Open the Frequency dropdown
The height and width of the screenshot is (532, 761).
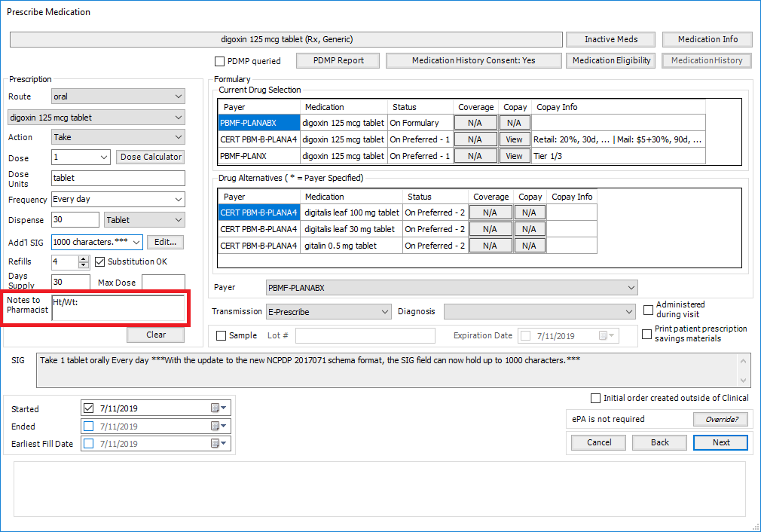pos(178,200)
